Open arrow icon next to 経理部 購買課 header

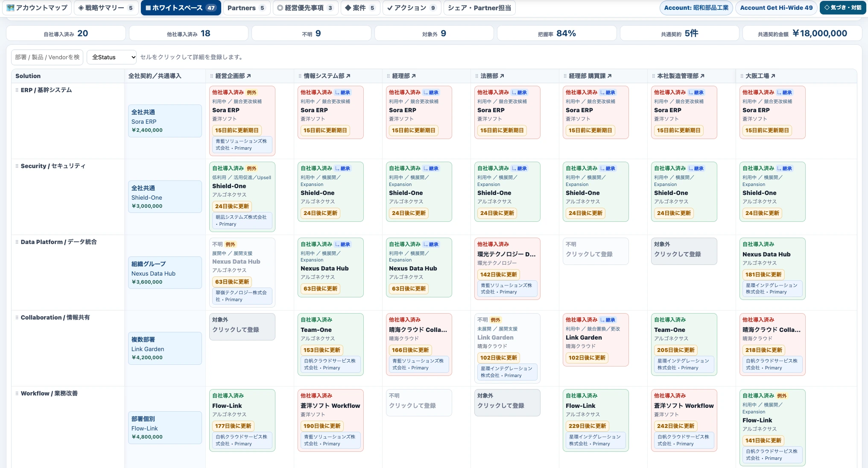pos(609,76)
